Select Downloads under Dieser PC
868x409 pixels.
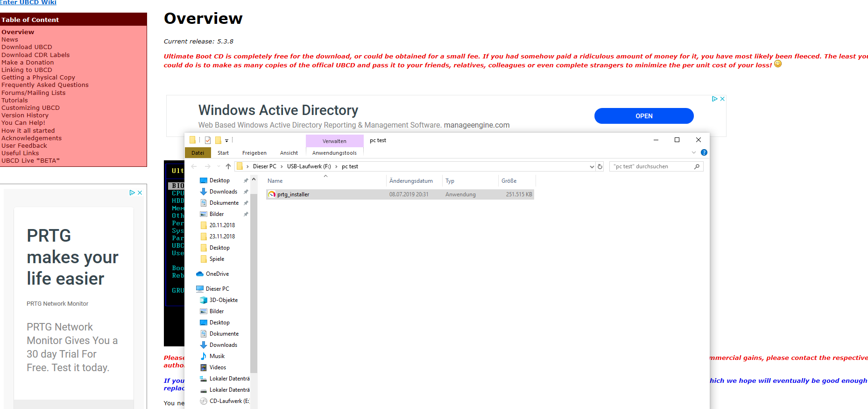point(223,345)
